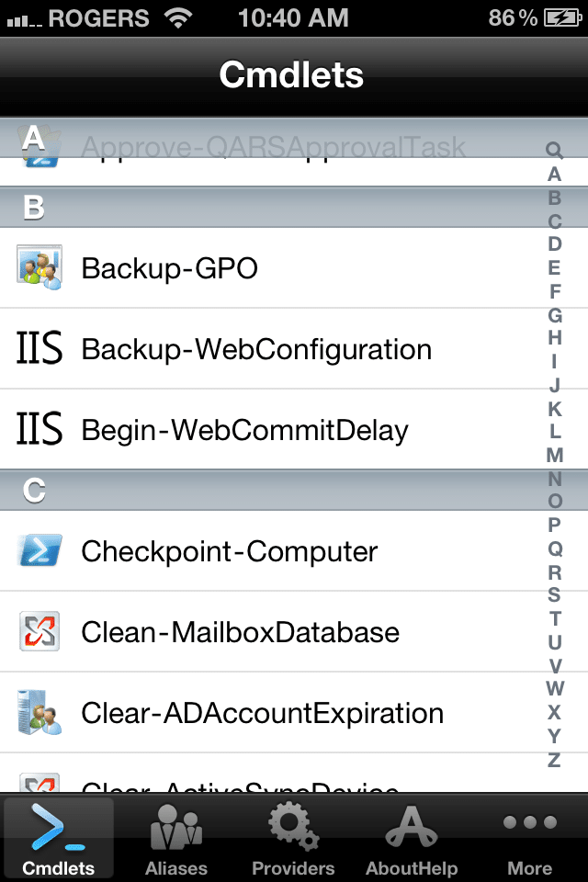Jump to letter G in index

pos(554,315)
